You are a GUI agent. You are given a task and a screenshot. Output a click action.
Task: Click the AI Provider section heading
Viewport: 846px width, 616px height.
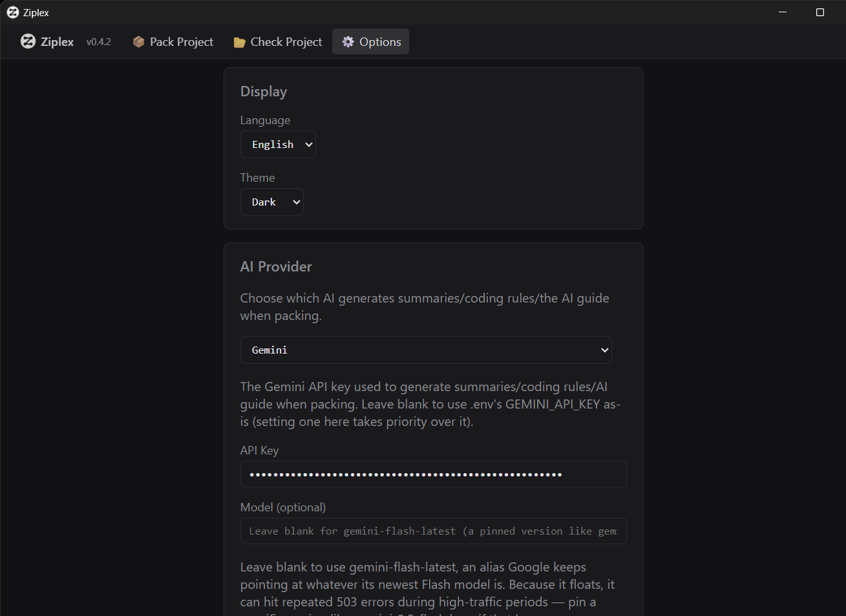(276, 266)
